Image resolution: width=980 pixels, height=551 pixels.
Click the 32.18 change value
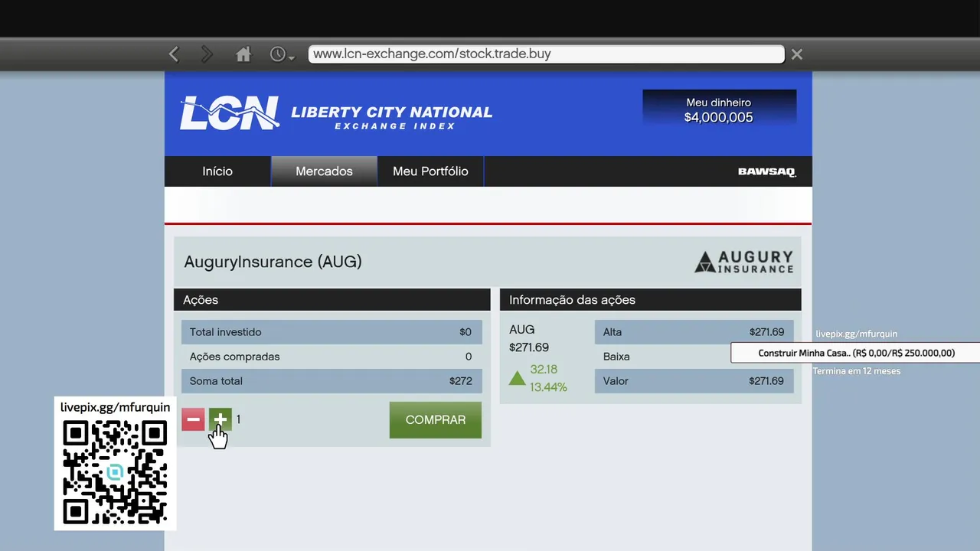pos(544,369)
